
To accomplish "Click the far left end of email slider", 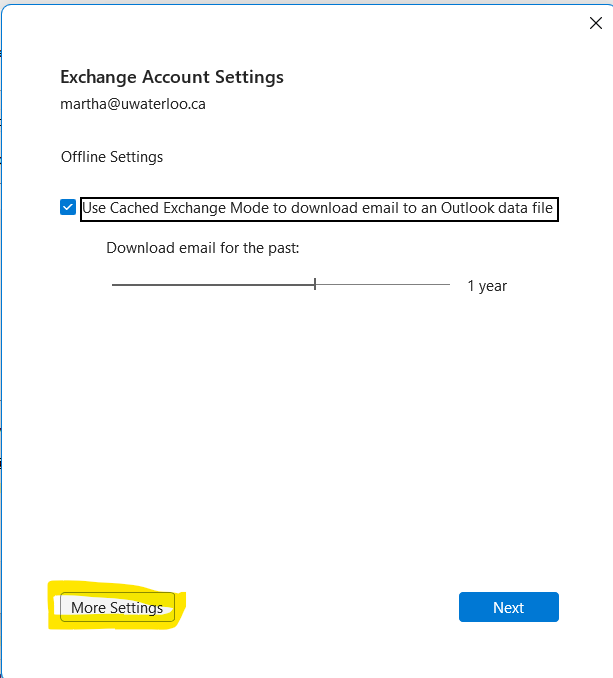I will tap(114, 285).
